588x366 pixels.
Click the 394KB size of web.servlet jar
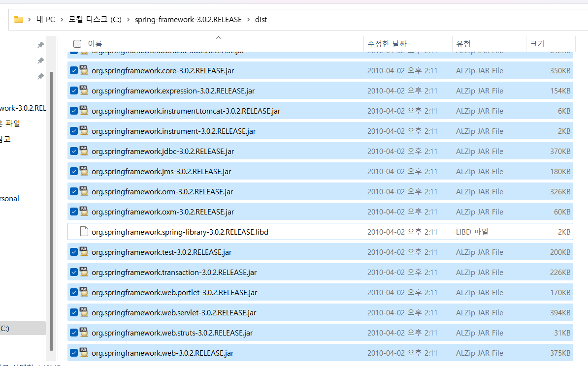pyautogui.click(x=560, y=312)
